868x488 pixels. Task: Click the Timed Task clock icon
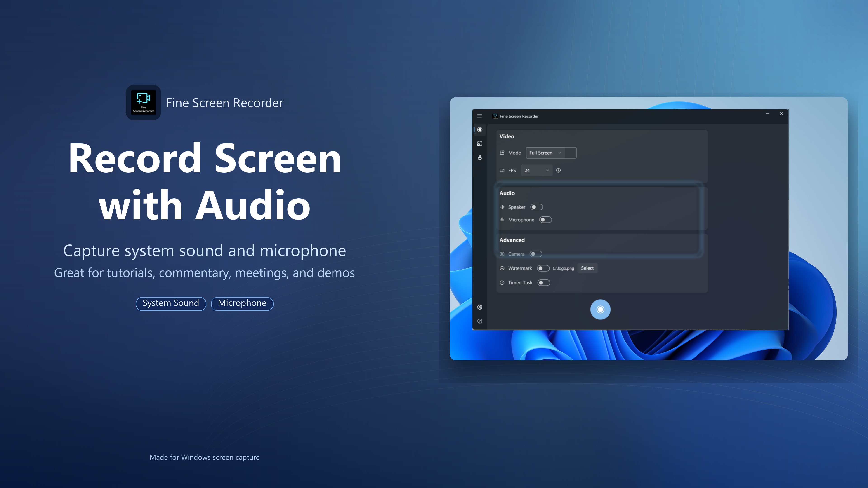coord(502,283)
